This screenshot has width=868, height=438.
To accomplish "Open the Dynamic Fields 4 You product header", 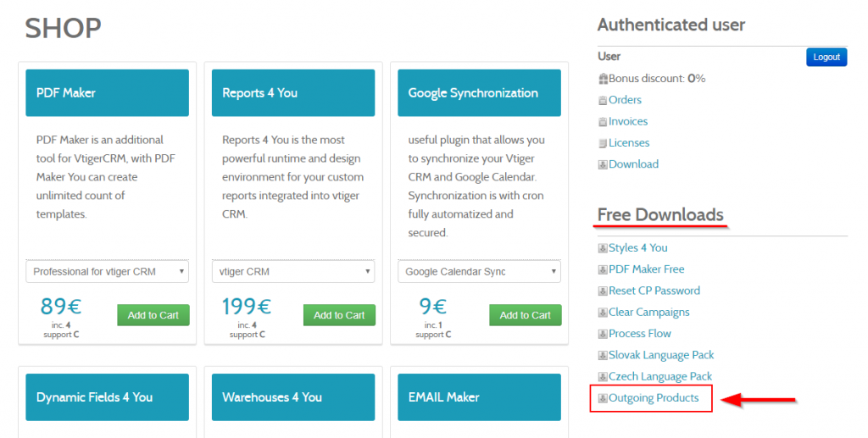I will pos(107,397).
